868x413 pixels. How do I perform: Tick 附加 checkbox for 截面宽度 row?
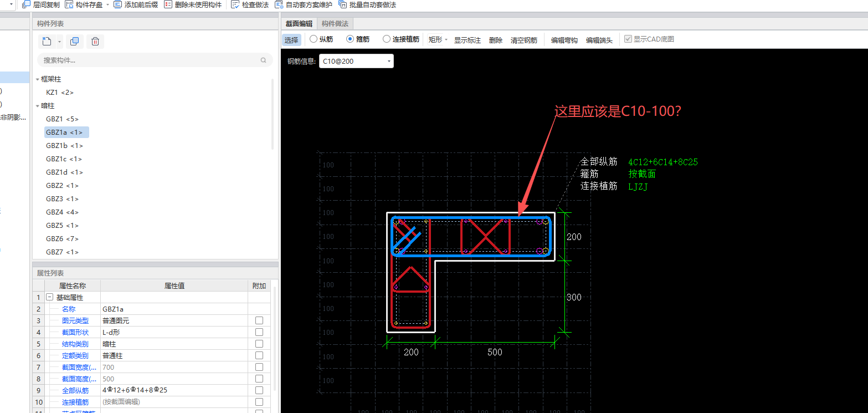[x=259, y=367]
